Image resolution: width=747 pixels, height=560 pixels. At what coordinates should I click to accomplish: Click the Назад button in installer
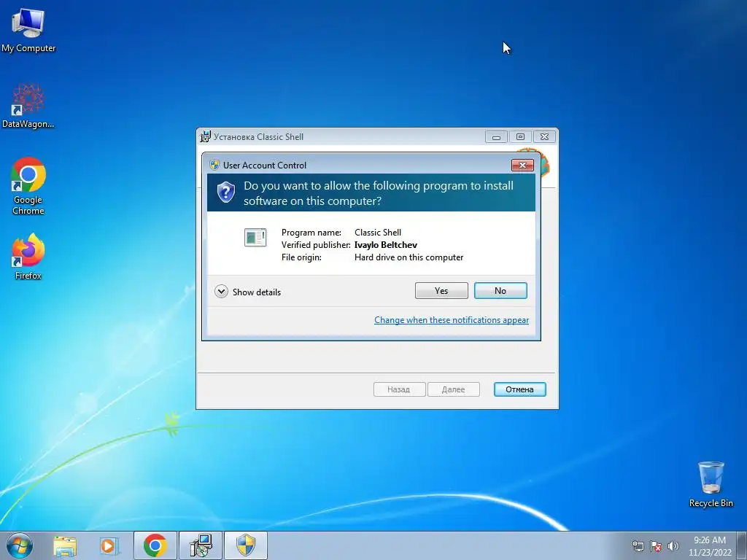(399, 389)
